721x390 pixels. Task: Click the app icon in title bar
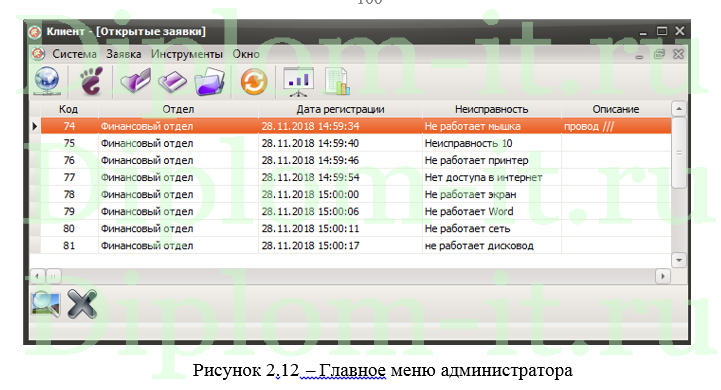point(35,32)
